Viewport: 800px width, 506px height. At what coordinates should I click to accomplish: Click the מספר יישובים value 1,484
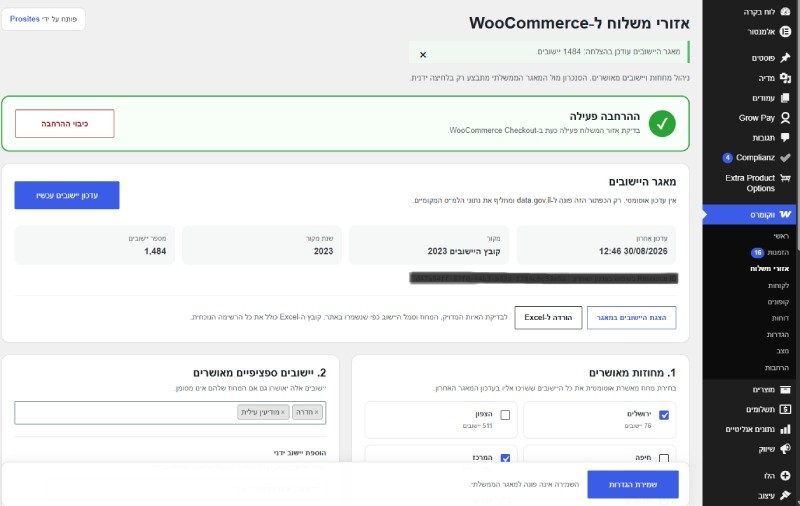tap(155, 251)
